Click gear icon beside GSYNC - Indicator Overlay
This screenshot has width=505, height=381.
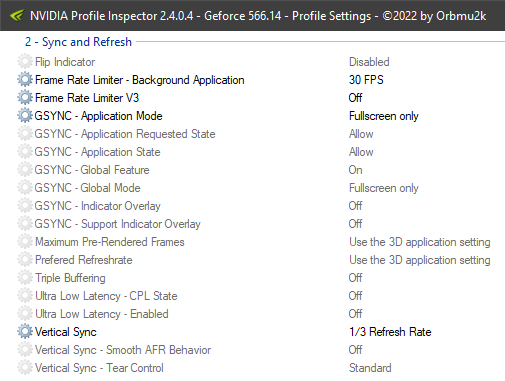(25, 206)
